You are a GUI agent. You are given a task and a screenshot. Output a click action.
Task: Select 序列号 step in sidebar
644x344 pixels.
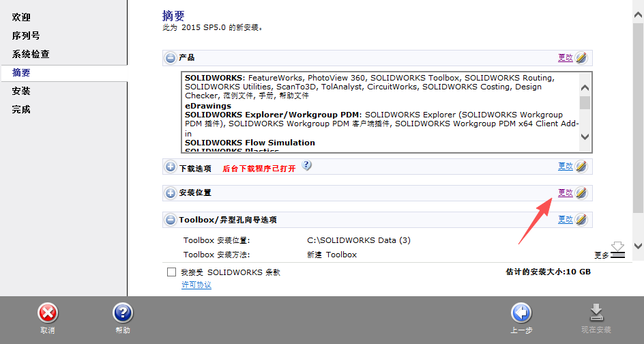click(26, 35)
